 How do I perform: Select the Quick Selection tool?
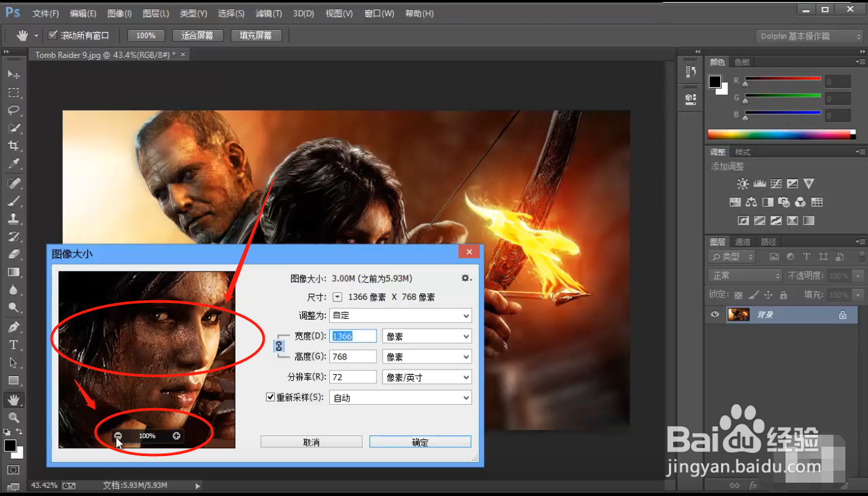(x=13, y=128)
